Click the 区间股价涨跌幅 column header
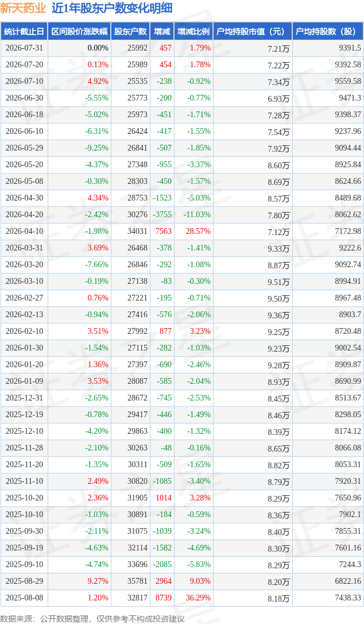 click(79, 32)
